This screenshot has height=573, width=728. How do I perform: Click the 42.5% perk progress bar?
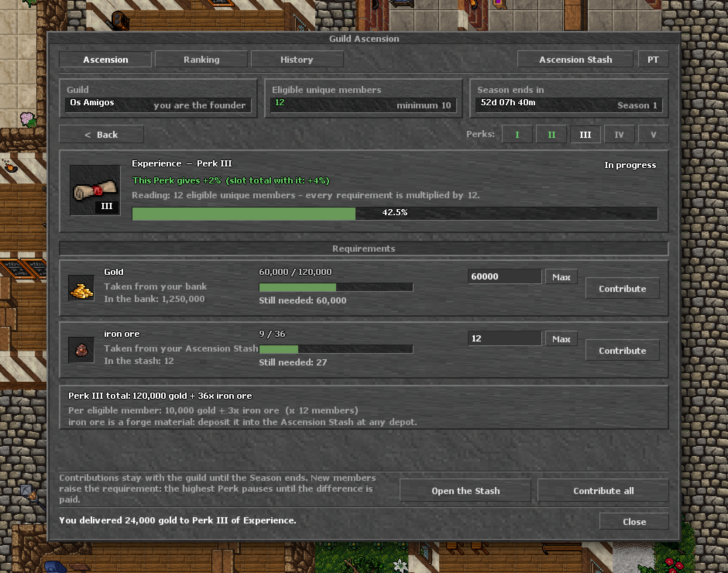click(395, 213)
